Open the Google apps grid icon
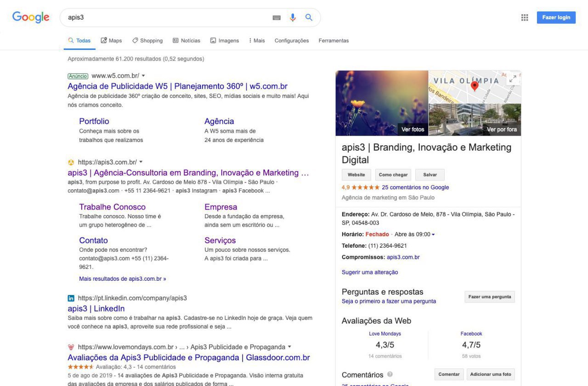 tap(525, 17)
